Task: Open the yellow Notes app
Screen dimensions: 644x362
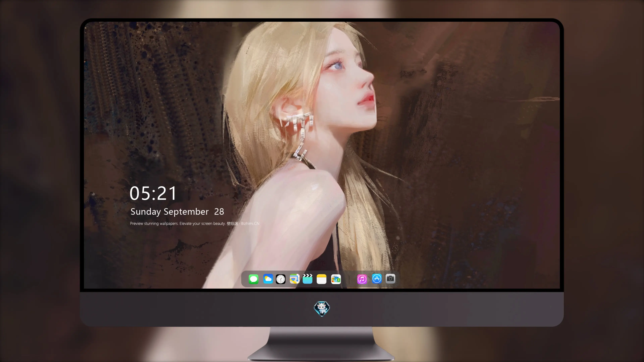Action: (321, 279)
